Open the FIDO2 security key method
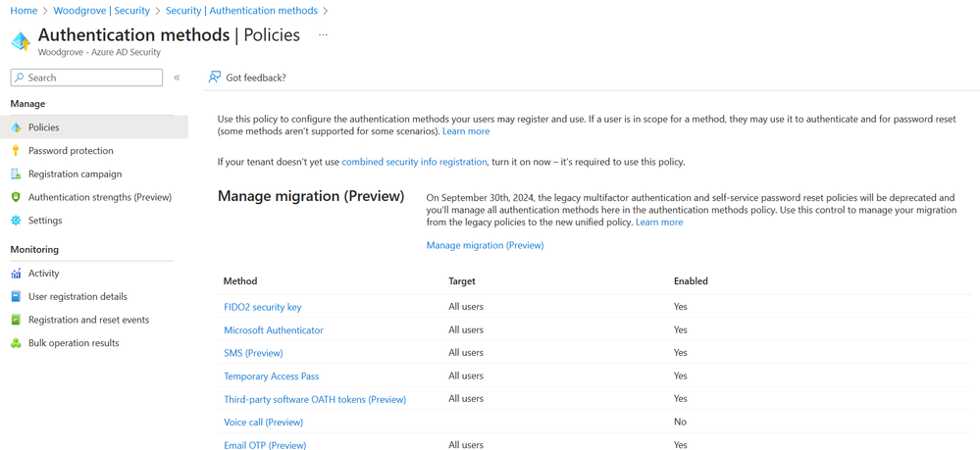This screenshot has width=980, height=450. [263, 307]
